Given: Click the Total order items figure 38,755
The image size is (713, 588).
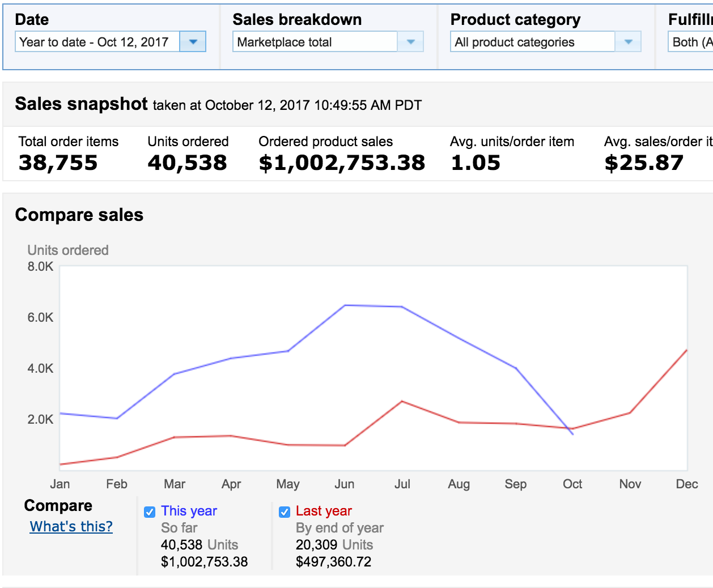Looking at the screenshot, I should point(58,163).
